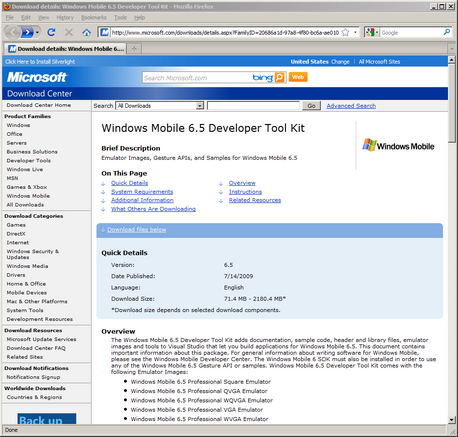This screenshot has height=437, width=458.
Task: Click the Go search button
Action: coord(311,106)
